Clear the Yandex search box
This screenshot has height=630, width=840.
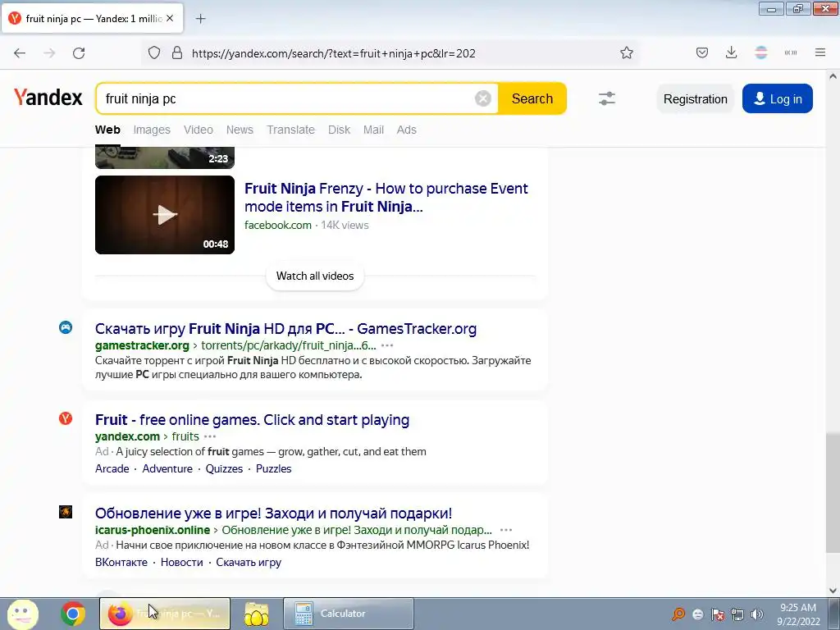click(x=482, y=98)
